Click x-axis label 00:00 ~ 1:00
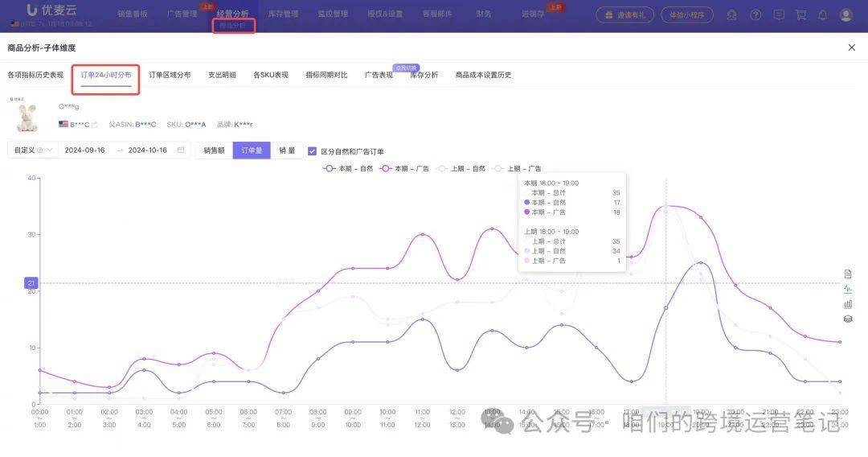The image size is (868, 457). tap(40, 418)
